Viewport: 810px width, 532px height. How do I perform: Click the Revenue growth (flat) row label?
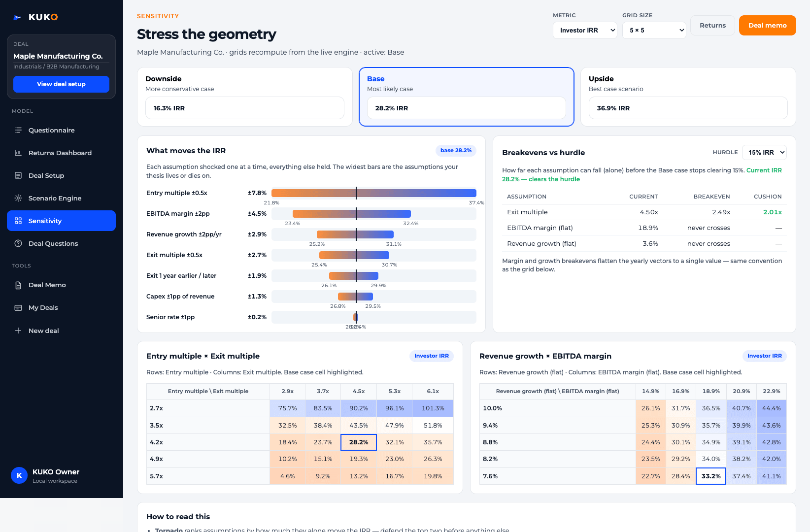click(541, 244)
